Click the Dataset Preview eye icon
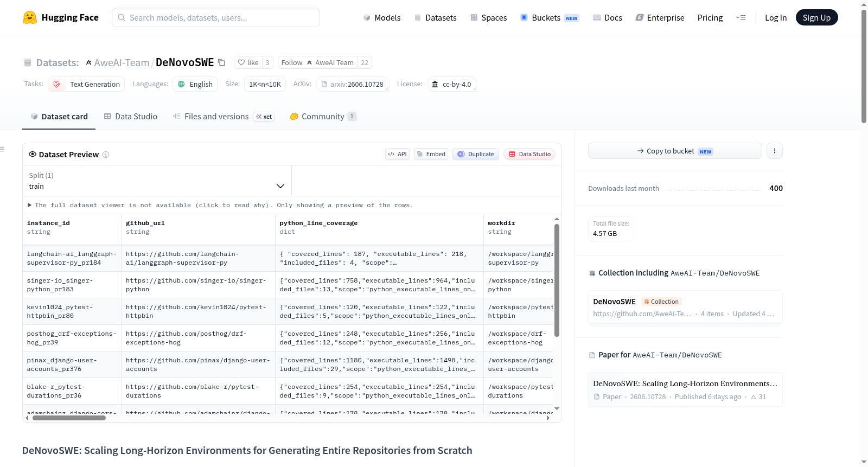Viewport: 868px width, 467px height. 33,154
